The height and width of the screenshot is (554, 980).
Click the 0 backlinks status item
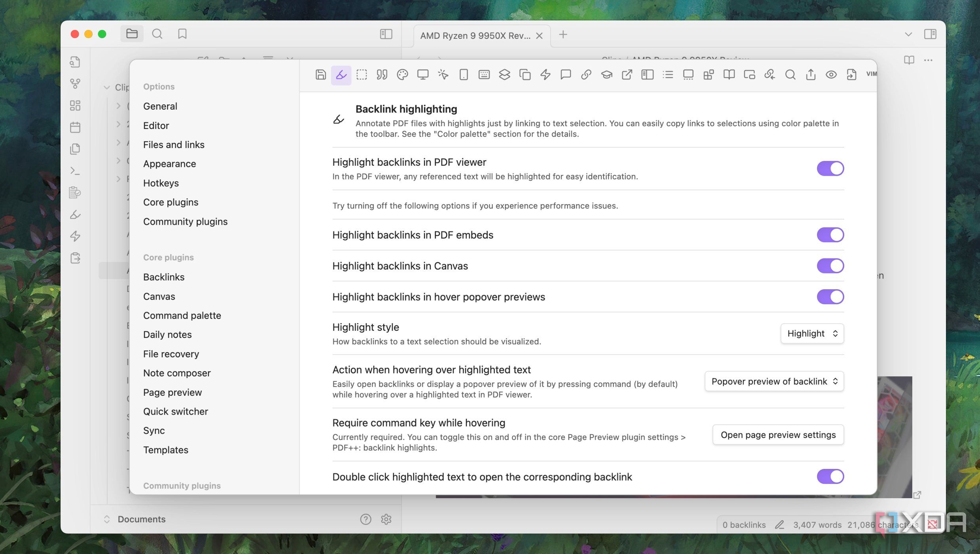[x=744, y=525]
